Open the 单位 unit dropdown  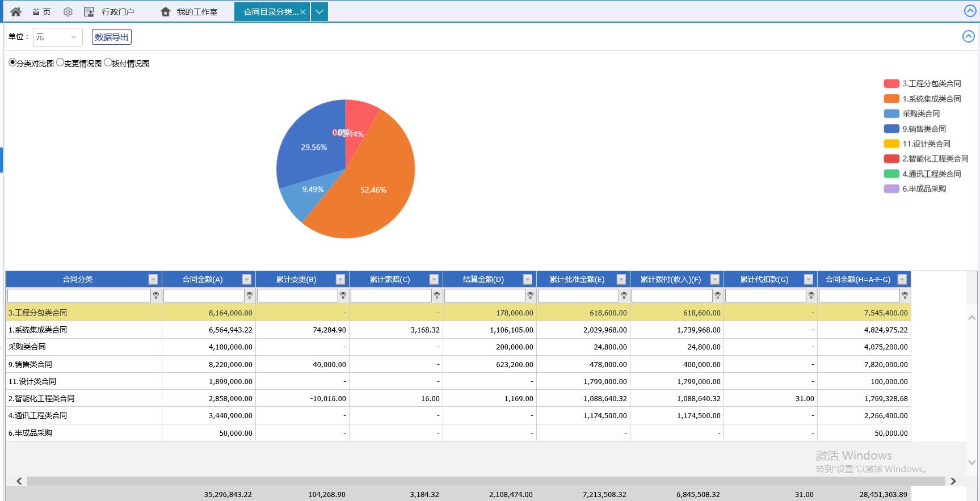click(x=57, y=37)
